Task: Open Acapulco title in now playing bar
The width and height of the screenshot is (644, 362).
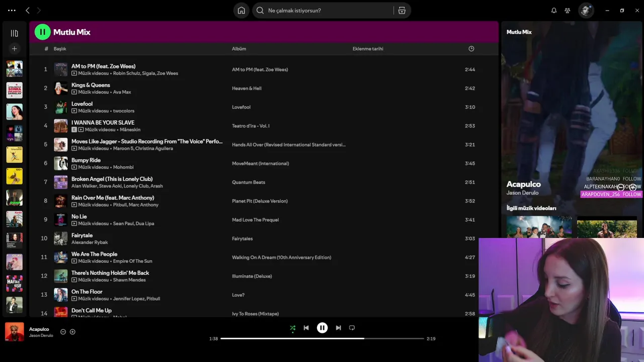Action: [x=39, y=329]
